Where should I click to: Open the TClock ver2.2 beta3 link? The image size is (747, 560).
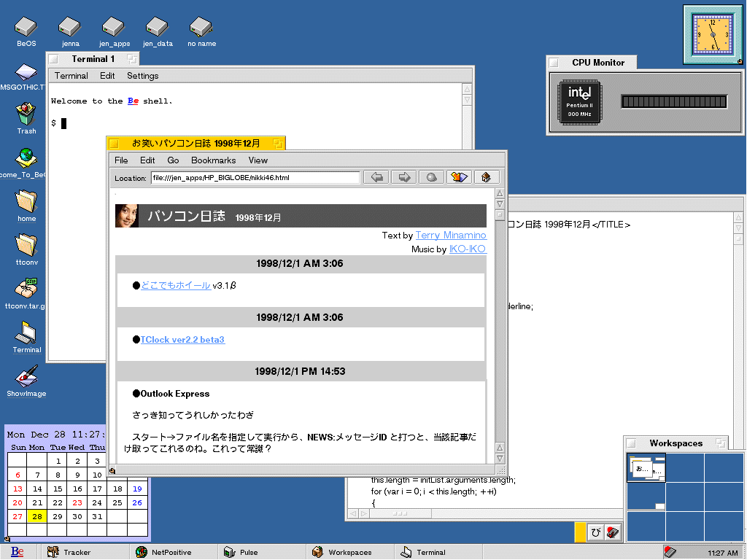(182, 340)
